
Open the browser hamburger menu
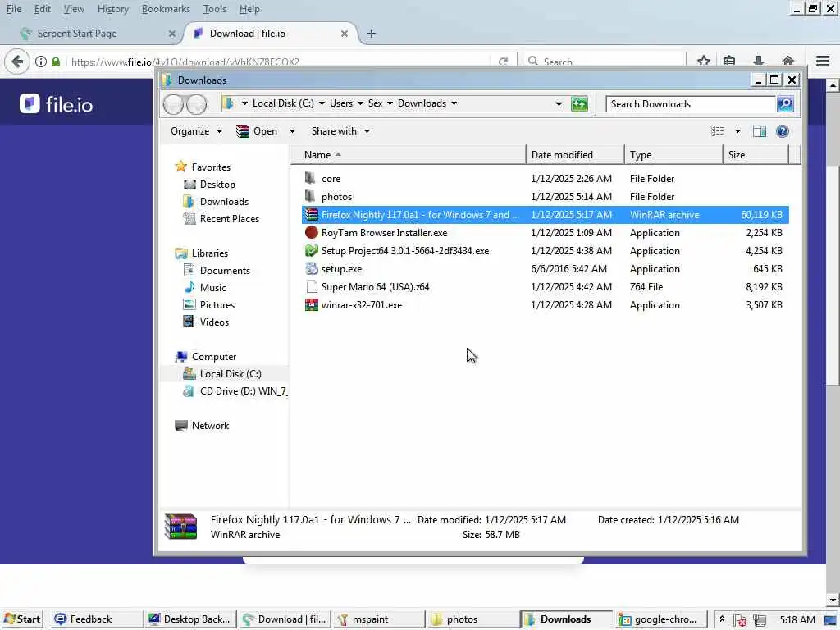(823, 61)
